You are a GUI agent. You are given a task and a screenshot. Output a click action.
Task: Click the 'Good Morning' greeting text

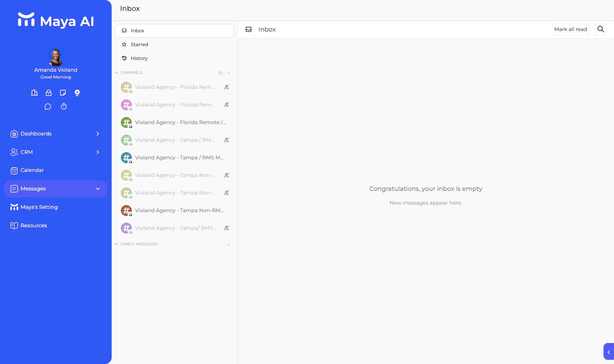[x=56, y=77]
